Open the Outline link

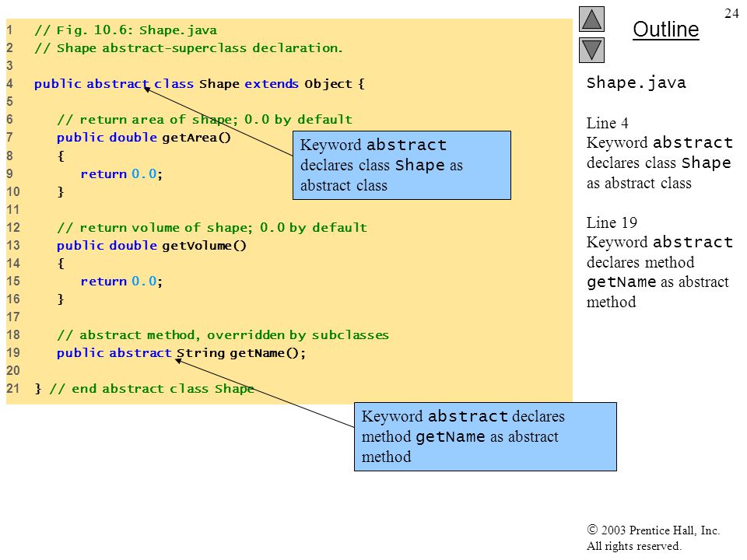(x=665, y=30)
